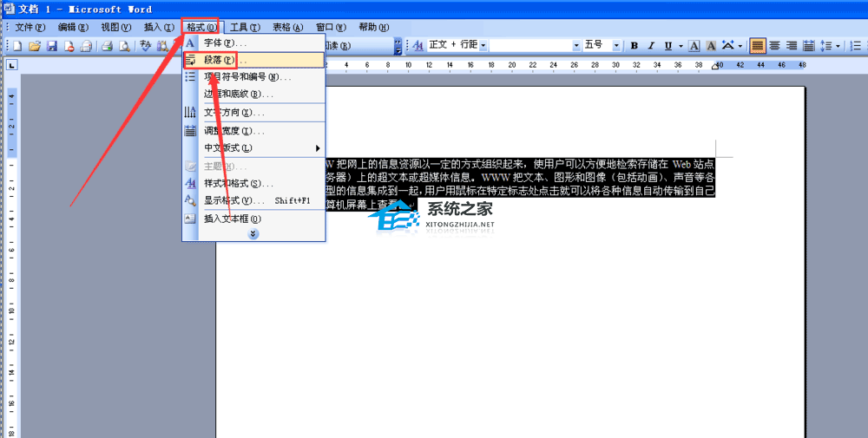Open the font size dropdown showing 五号

603,45
